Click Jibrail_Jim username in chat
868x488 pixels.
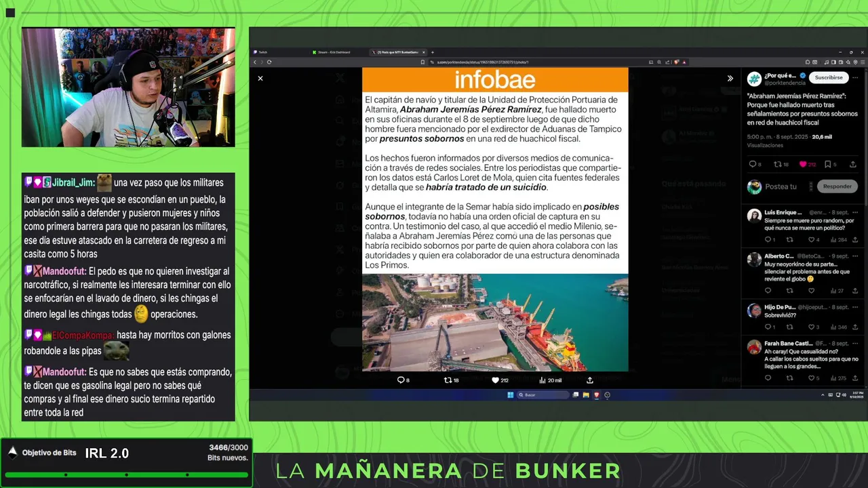74,182
